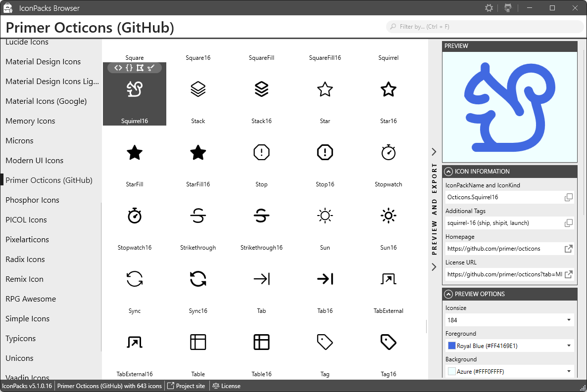Copy the Octicons.Squirrel16 IconKind value
Screen dimensions: 587x392
[568, 197]
